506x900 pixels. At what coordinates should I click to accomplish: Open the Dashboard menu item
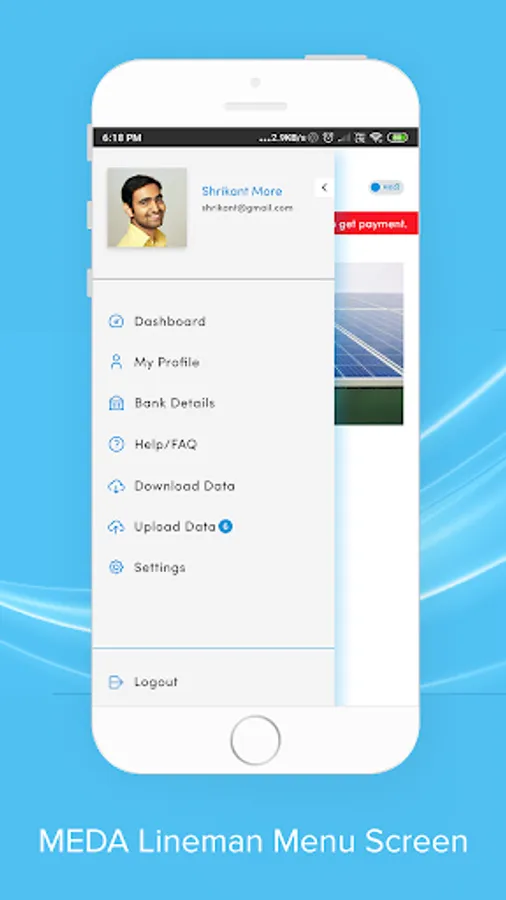coord(170,321)
